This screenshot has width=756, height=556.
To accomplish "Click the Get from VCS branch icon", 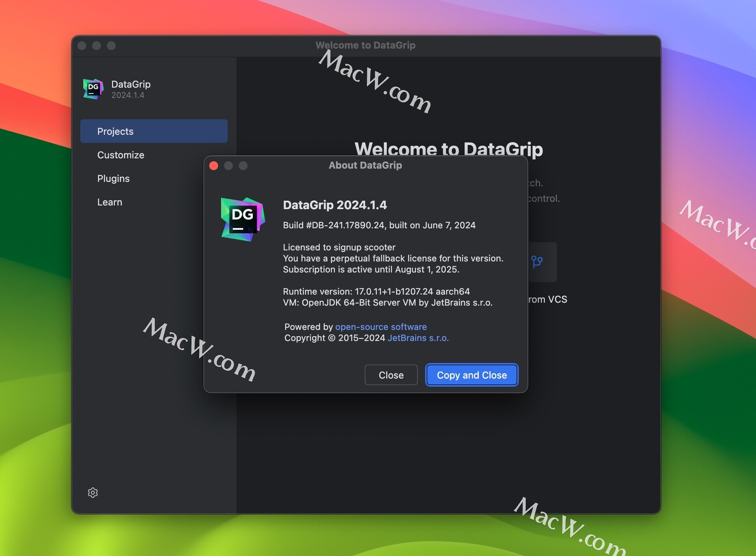I will [x=537, y=262].
